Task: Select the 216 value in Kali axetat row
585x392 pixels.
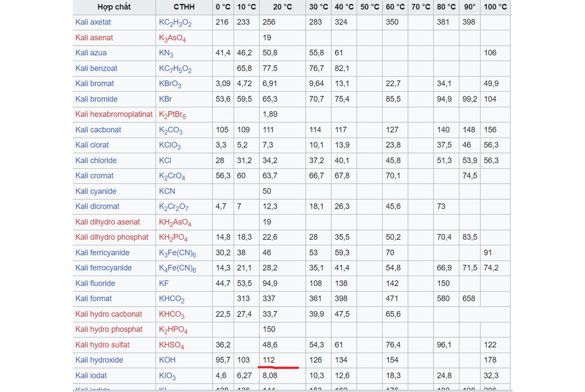Action: [x=222, y=22]
